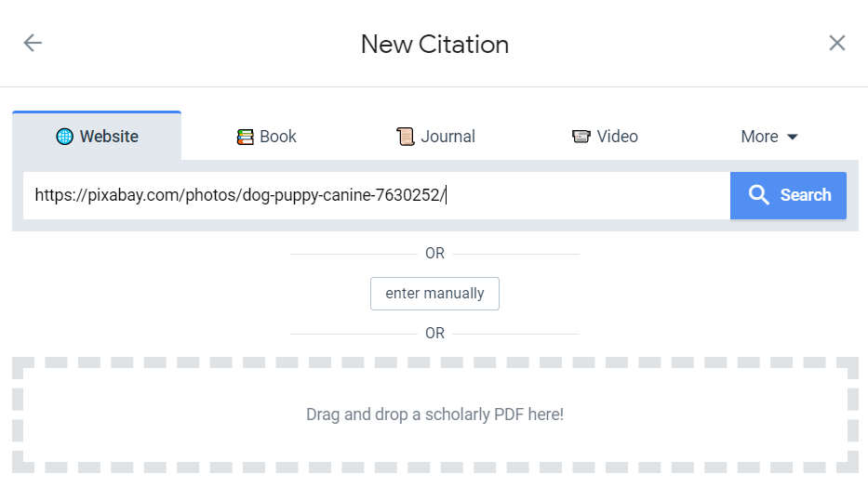Switch to the Journal tab
Screen dimensions: 868x487
click(435, 136)
